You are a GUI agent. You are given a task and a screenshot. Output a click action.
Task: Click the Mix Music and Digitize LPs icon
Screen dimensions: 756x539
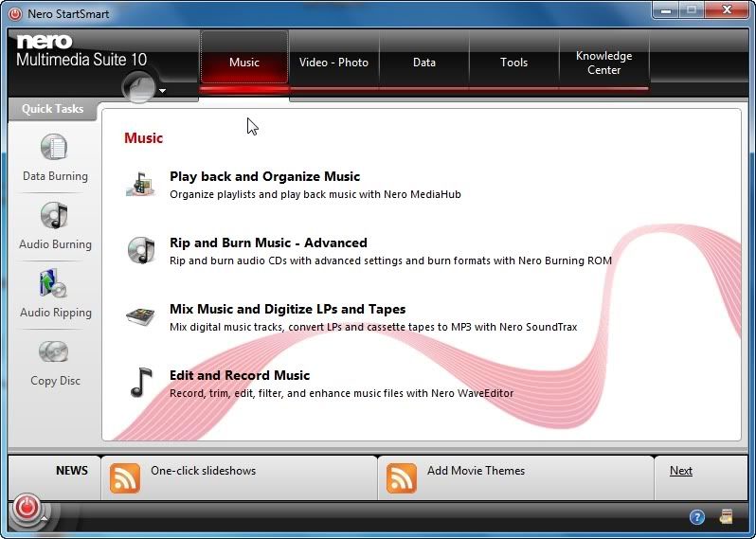pyautogui.click(x=140, y=316)
